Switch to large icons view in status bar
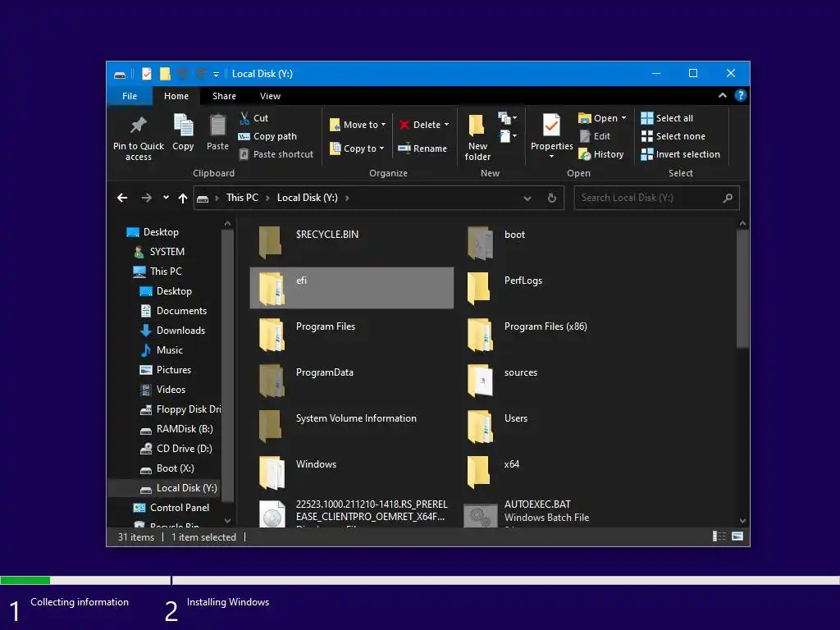This screenshot has width=840, height=630. click(737, 536)
